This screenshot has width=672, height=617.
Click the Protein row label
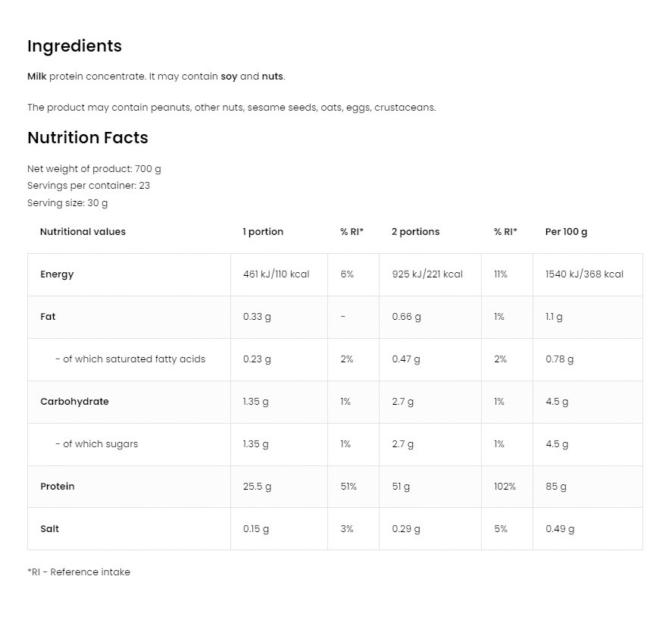click(58, 487)
